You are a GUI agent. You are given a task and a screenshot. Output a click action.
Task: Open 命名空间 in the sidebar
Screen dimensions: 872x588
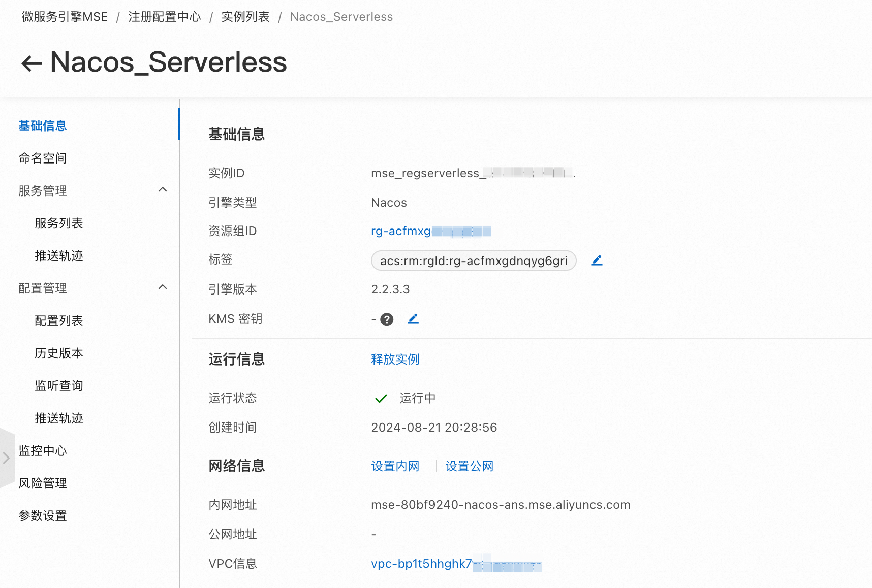42,158
